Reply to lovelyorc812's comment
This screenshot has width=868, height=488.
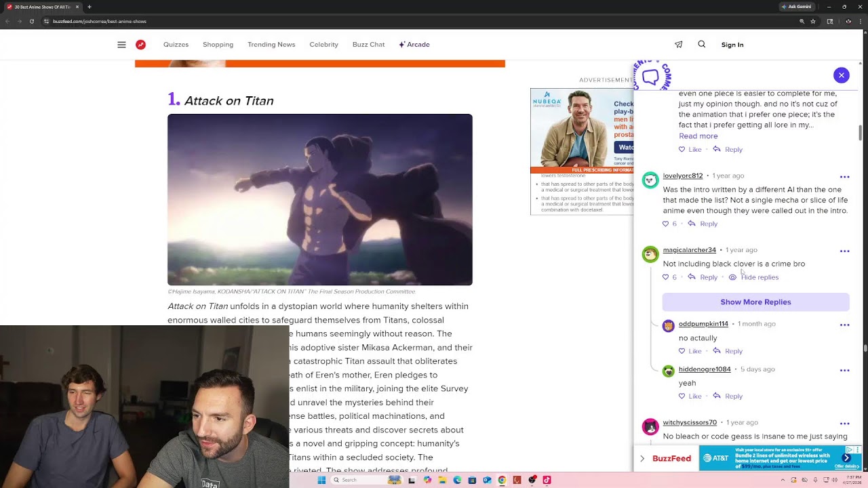click(x=703, y=224)
